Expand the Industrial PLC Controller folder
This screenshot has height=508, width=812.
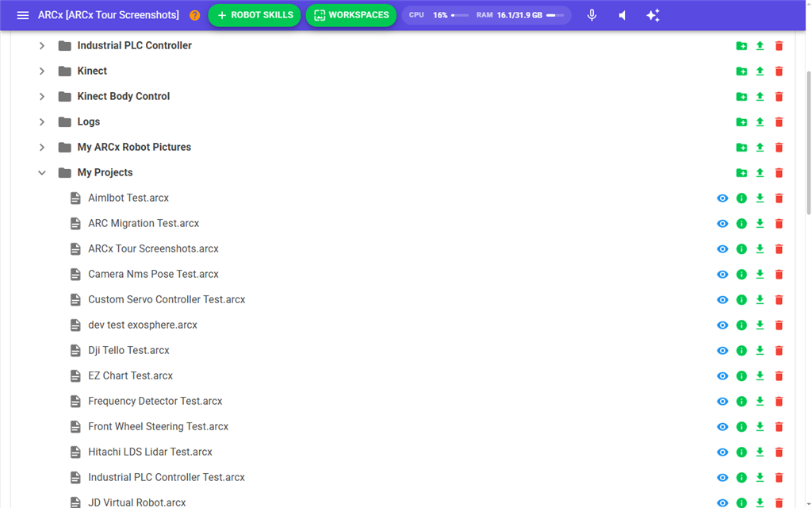[x=42, y=45]
